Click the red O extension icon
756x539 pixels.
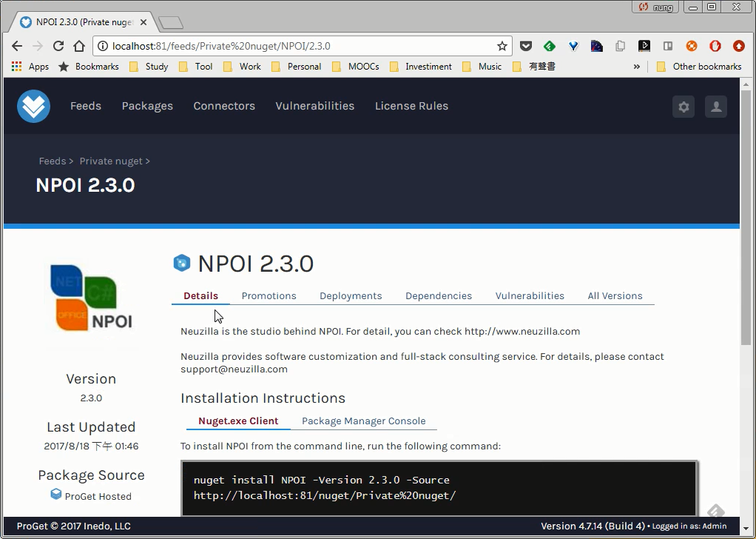pyautogui.click(x=715, y=46)
